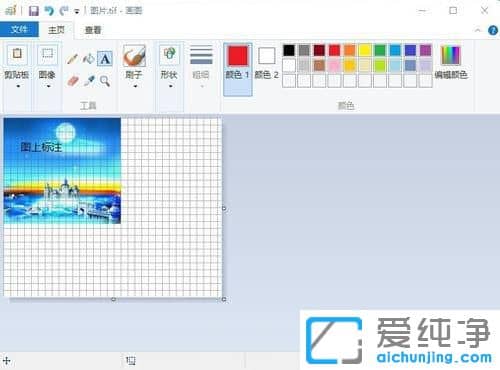Click the canvas corner resize handle

pos(224,299)
